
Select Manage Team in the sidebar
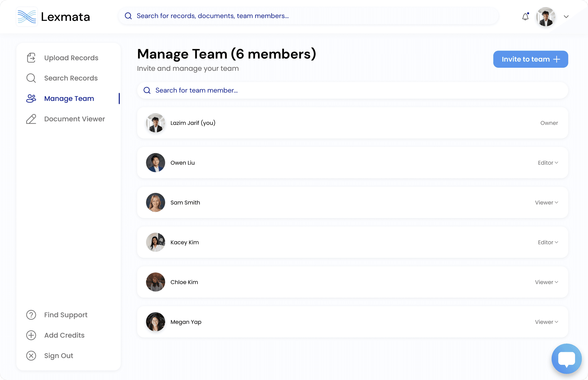pos(69,98)
